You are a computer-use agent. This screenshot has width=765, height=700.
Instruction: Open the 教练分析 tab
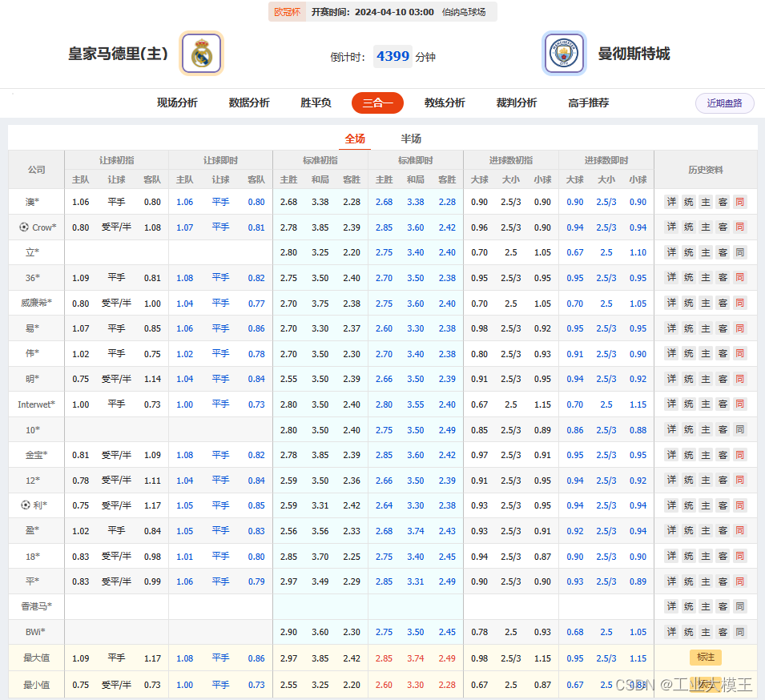coord(445,103)
